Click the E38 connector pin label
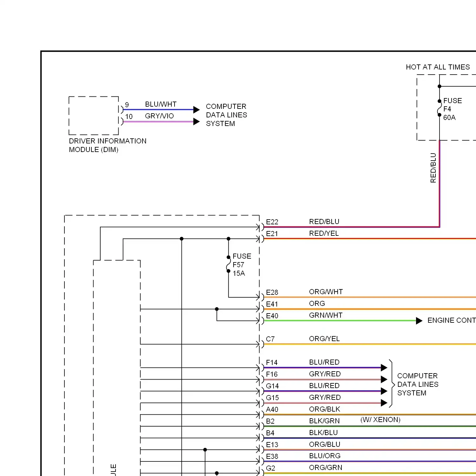476x476 pixels. (272, 456)
